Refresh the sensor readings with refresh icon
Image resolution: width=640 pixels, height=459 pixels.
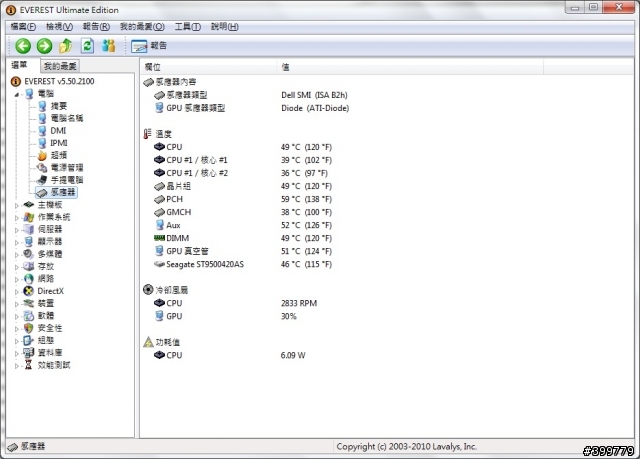point(87,46)
